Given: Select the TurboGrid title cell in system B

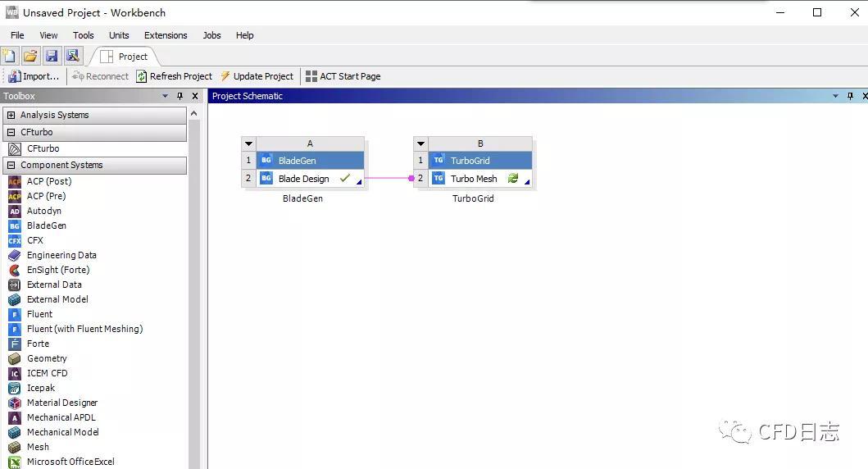Looking at the screenshot, I should click(480, 161).
